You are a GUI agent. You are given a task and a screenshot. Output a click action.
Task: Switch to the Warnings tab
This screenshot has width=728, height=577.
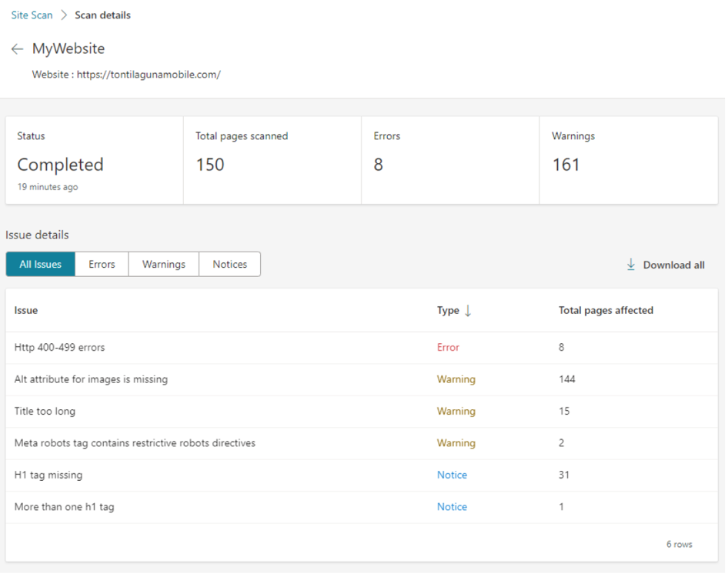163,265
